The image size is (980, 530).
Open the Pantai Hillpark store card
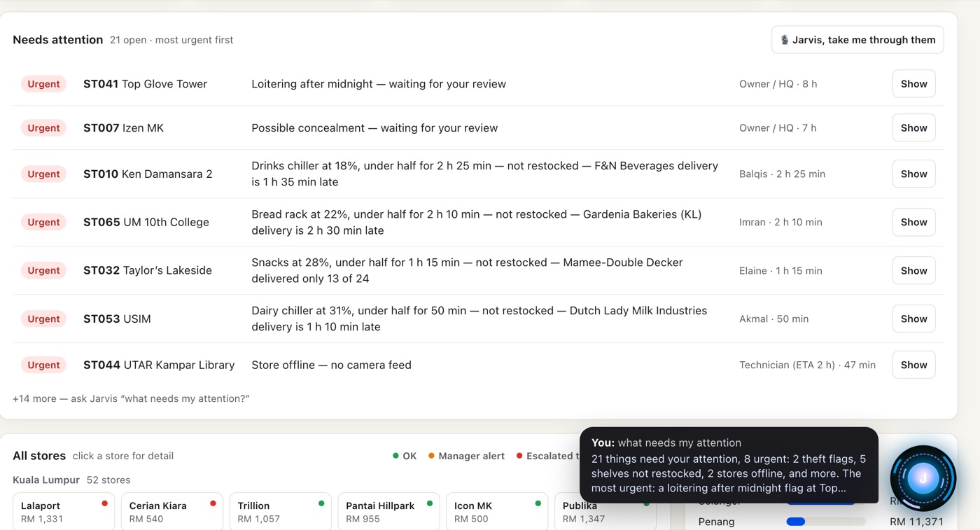(388, 512)
